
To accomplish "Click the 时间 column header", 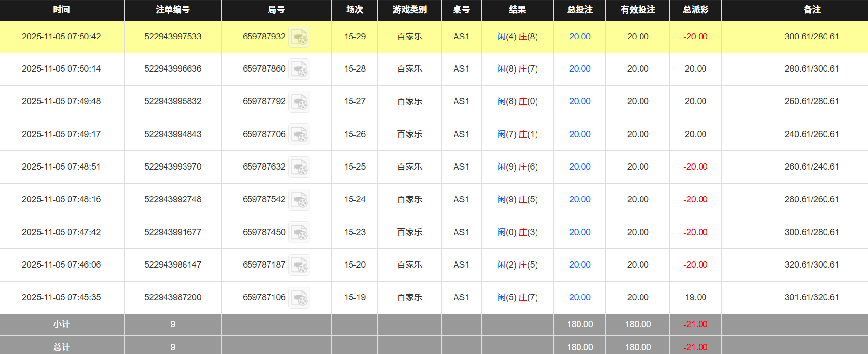I will 62,10.
